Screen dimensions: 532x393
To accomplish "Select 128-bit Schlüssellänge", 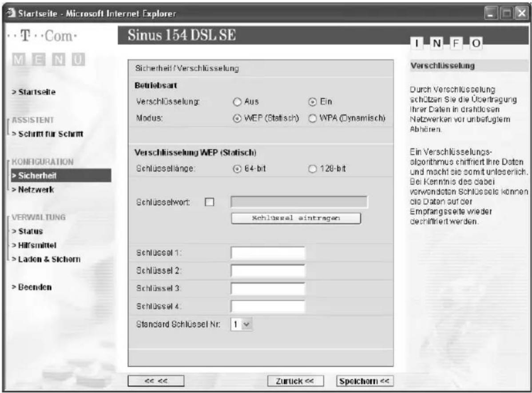I will [x=312, y=169].
